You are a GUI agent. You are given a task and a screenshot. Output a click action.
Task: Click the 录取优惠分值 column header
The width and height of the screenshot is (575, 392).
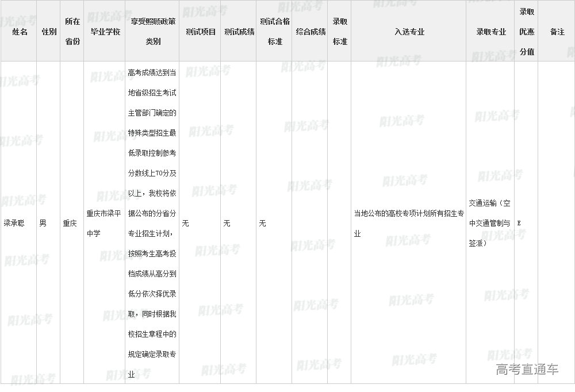pyautogui.click(x=527, y=32)
